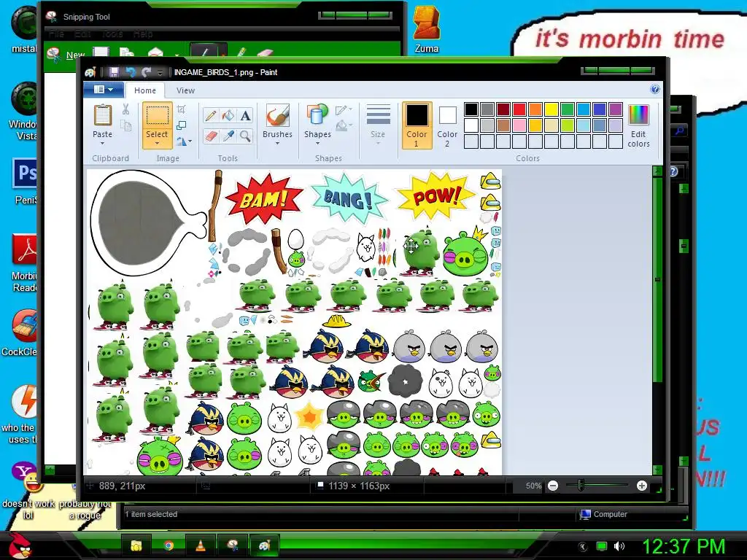Pick the black color swatch
This screenshot has width=747, height=560.
[471, 109]
